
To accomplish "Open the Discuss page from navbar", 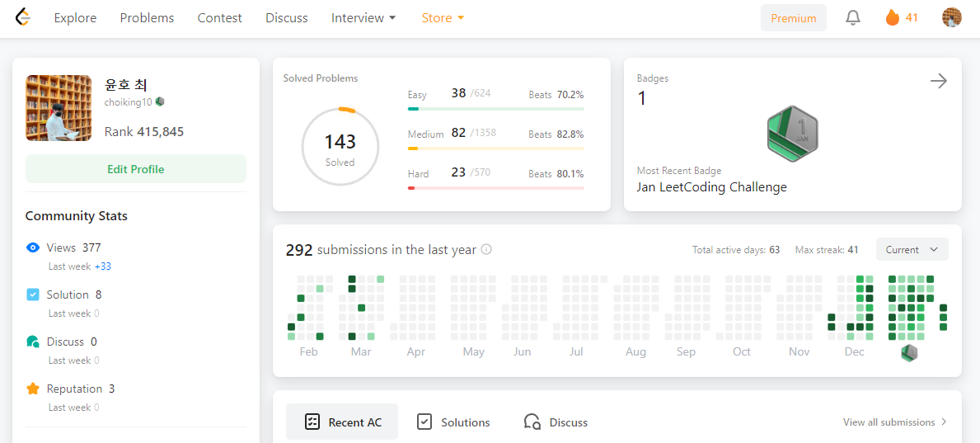I will (286, 18).
